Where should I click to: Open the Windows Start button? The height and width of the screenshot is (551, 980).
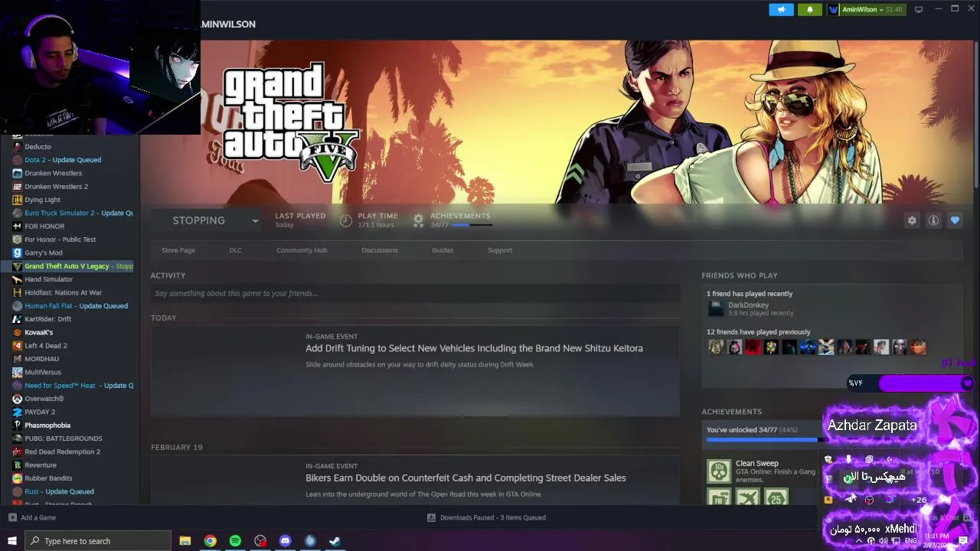11,541
